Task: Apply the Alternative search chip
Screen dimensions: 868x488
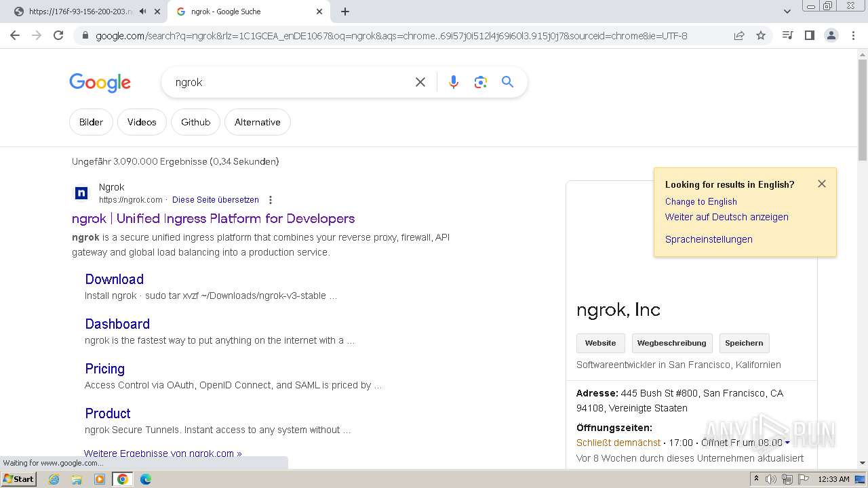Action: coord(258,122)
